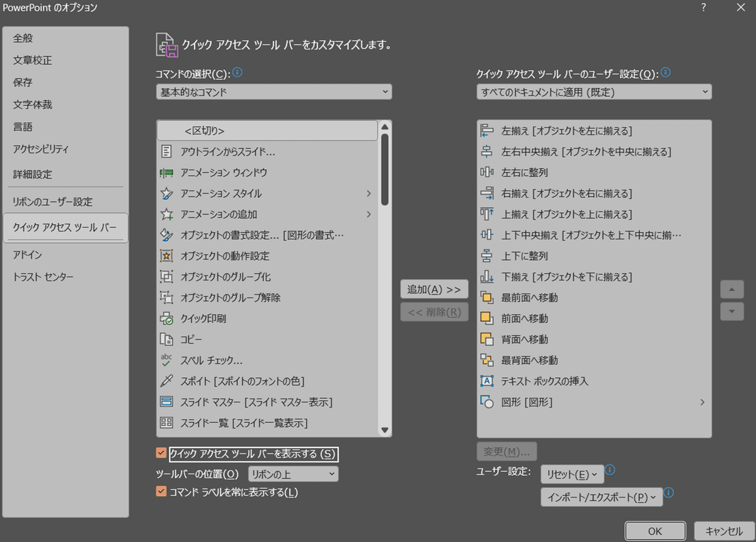Click the command list scrollbar down arrow
This screenshot has width=756, height=542.
385,430
